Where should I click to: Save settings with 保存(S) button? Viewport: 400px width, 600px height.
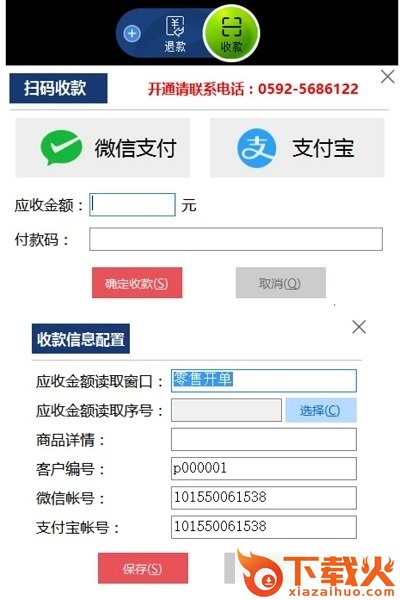pos(143,568)
